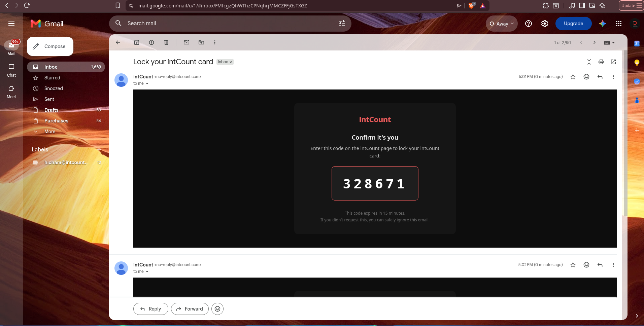The height and width of the screenshot is (326, 644).
Task: Show recipient details for 5:01 PM message
Action: point(147,83)
